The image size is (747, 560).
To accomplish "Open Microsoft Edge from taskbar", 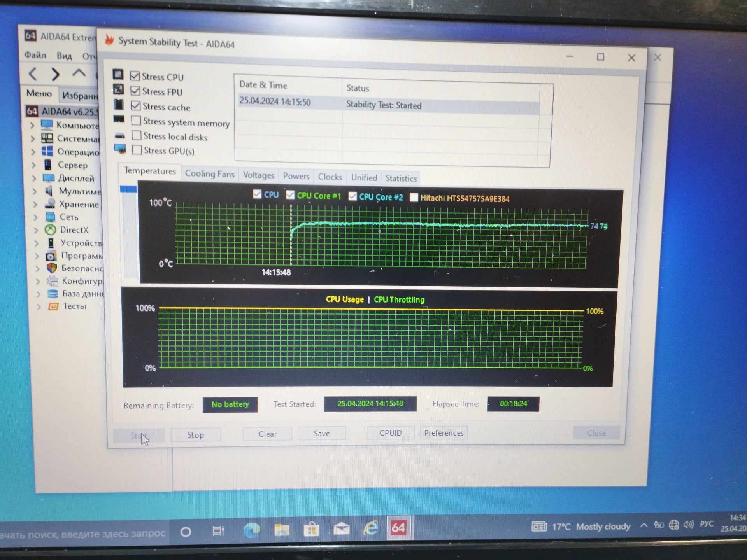I will point(251,530).
